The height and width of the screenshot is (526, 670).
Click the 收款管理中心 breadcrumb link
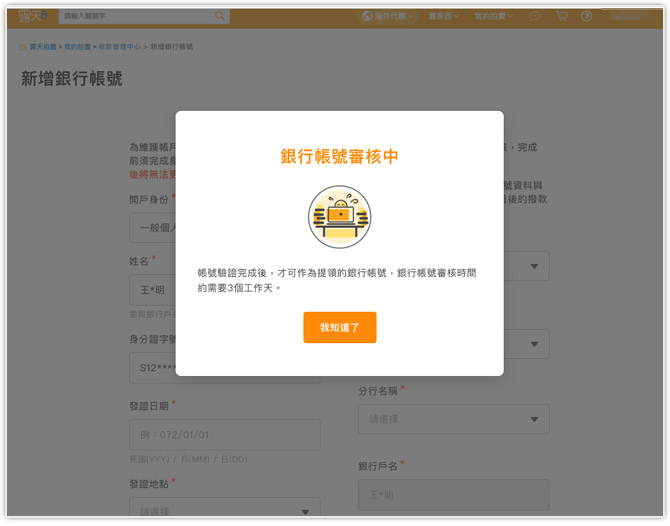[x=121, y=47]
